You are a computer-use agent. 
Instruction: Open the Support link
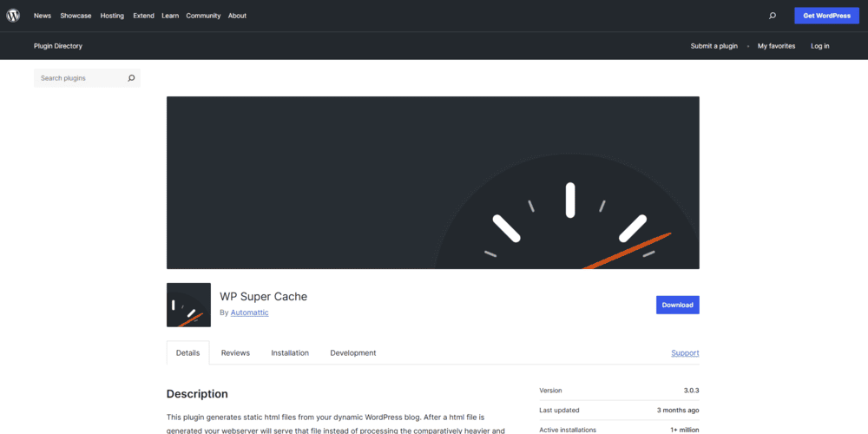[685, 353]
